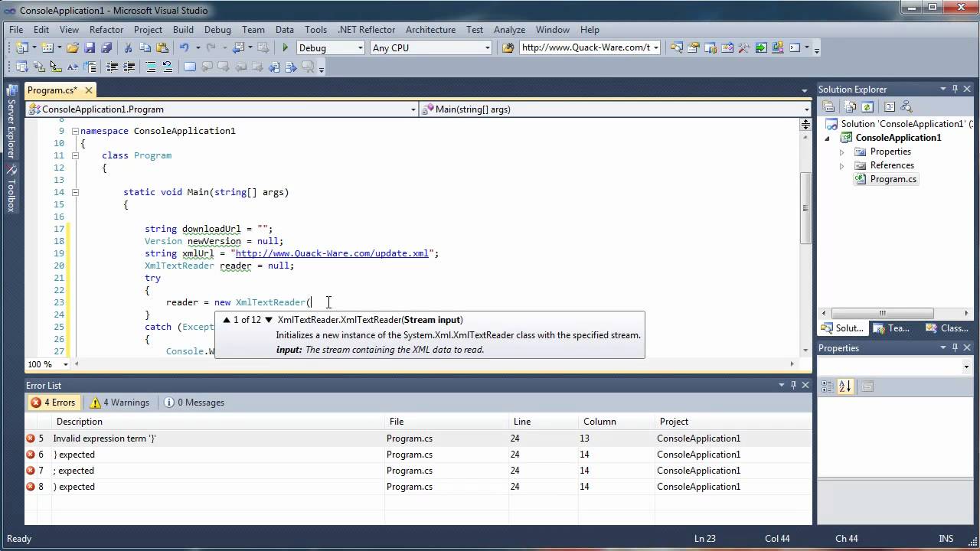Click the Save All icon
The width and height of the screenshot is (980, 551).
click(x=106, y=47)
